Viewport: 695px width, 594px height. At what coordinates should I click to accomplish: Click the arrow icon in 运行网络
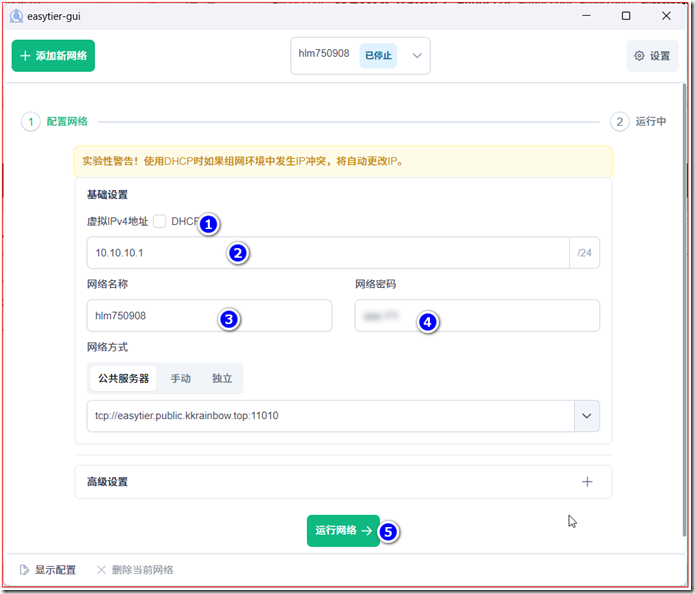(x=367, y=531)
